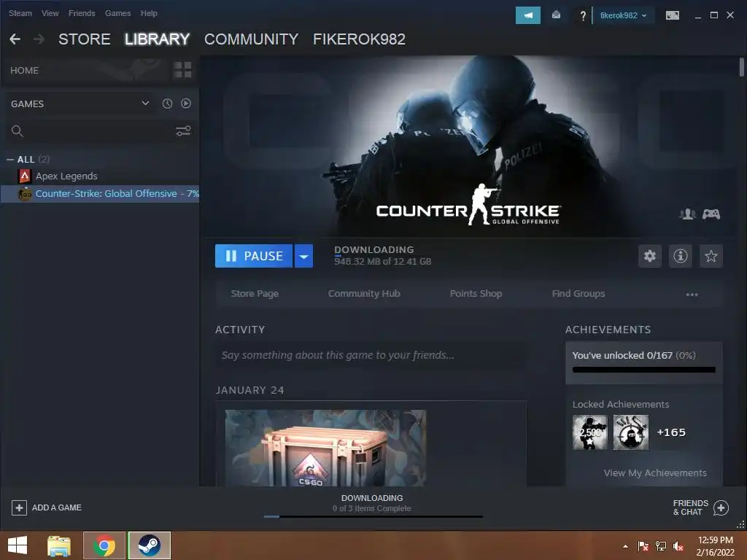The width and height of the screenshot is (747, 560).
Task: Click the back navigation arrow
Action: [15, 39]
